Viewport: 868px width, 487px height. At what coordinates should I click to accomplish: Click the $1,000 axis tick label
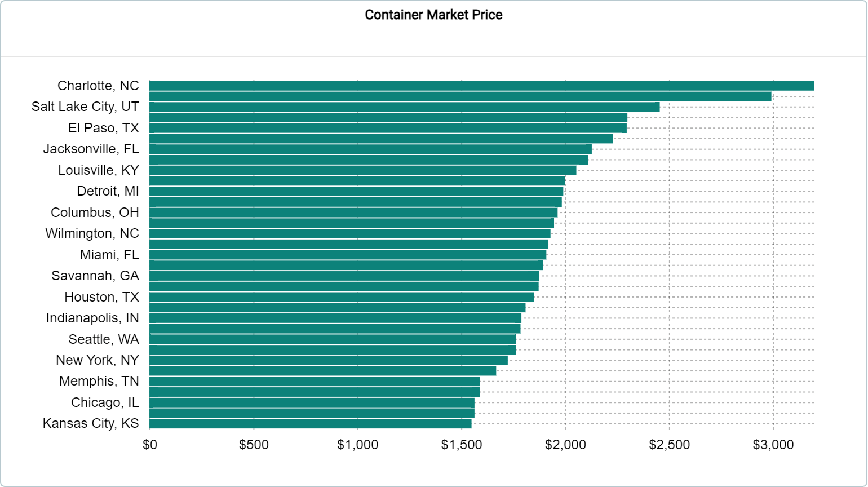pos(358,445)
